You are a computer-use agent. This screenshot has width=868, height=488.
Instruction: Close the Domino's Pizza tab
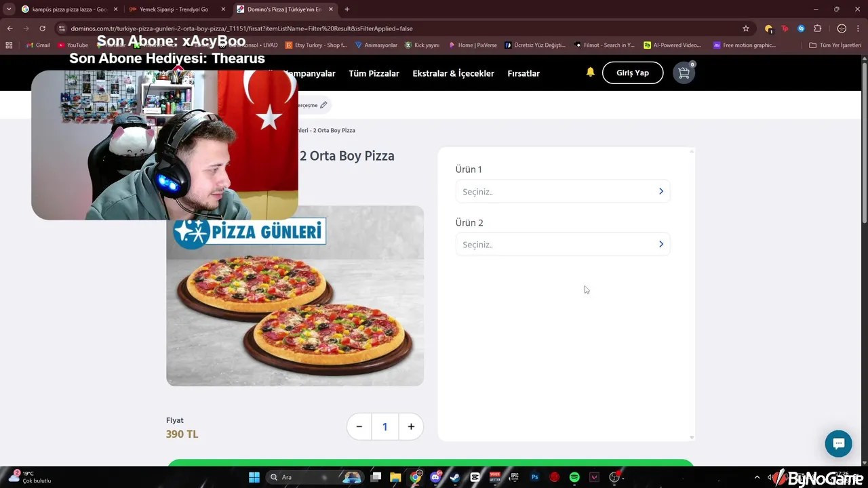pyautogui.click(x=330, y=9)
